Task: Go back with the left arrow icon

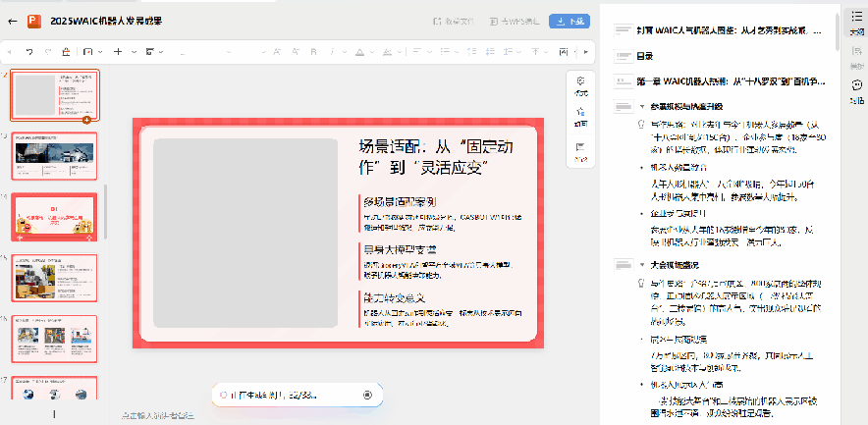Action: [x=12, y=21]
